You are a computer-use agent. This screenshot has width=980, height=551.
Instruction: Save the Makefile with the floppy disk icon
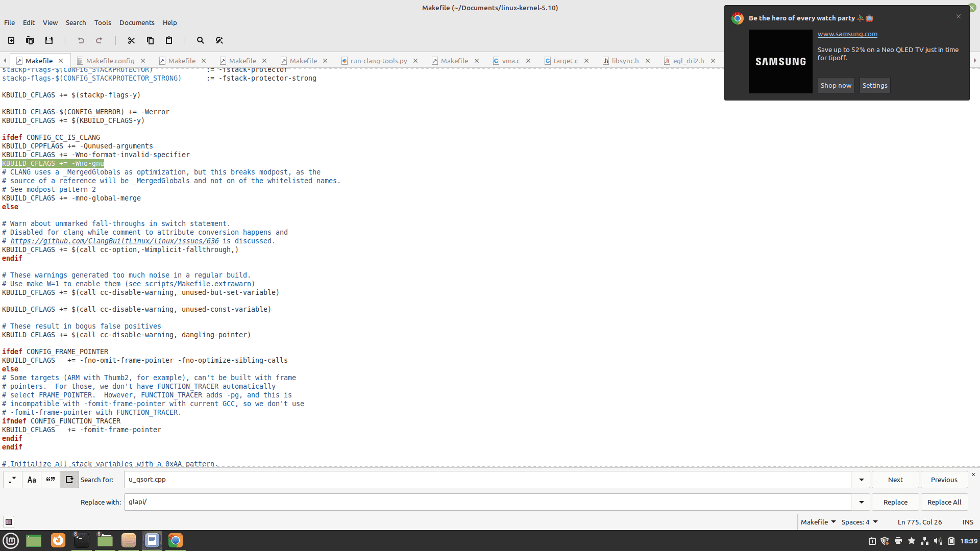tap(49, 40)
